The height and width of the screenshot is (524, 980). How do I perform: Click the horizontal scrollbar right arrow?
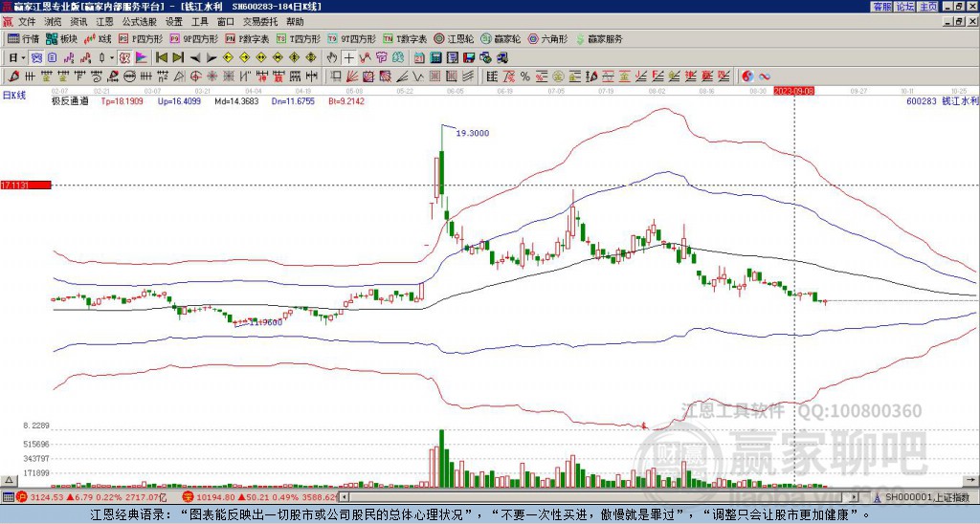pos(855,497)
